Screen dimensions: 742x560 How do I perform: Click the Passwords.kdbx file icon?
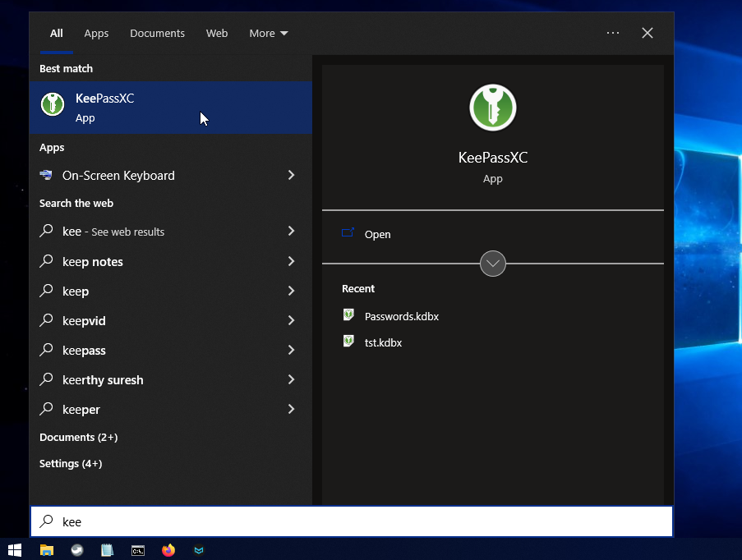coord(348,315)
